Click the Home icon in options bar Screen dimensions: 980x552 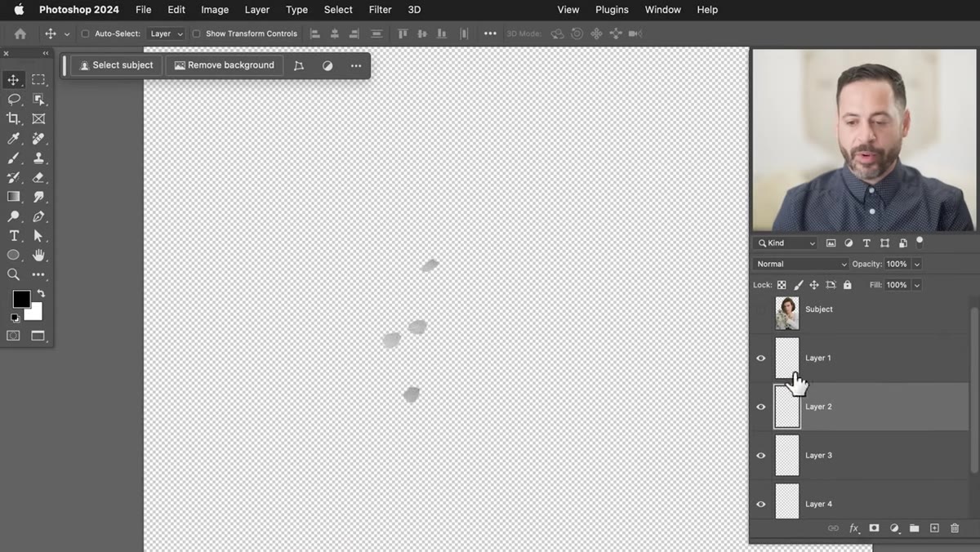pos(20,33)
